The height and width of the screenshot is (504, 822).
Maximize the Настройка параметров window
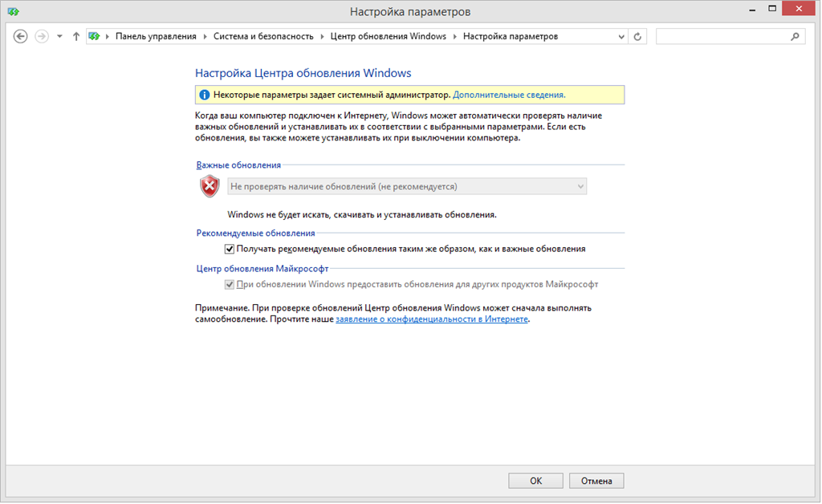[x=772, y=9]
